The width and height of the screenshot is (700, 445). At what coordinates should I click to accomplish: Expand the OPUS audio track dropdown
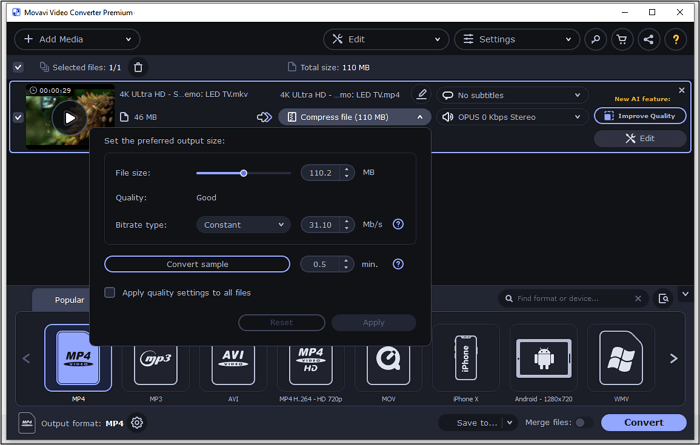[x=510, y=117]
